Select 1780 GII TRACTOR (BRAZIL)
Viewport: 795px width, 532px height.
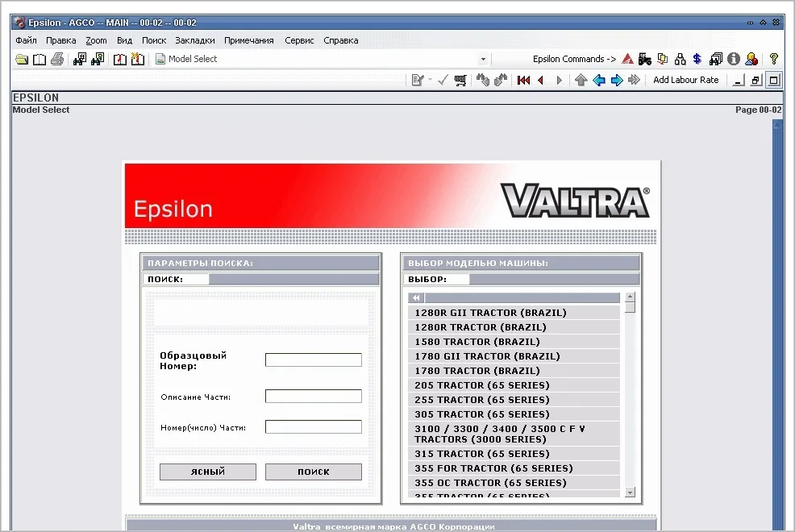pyautogui.click(x=514, y=356)
